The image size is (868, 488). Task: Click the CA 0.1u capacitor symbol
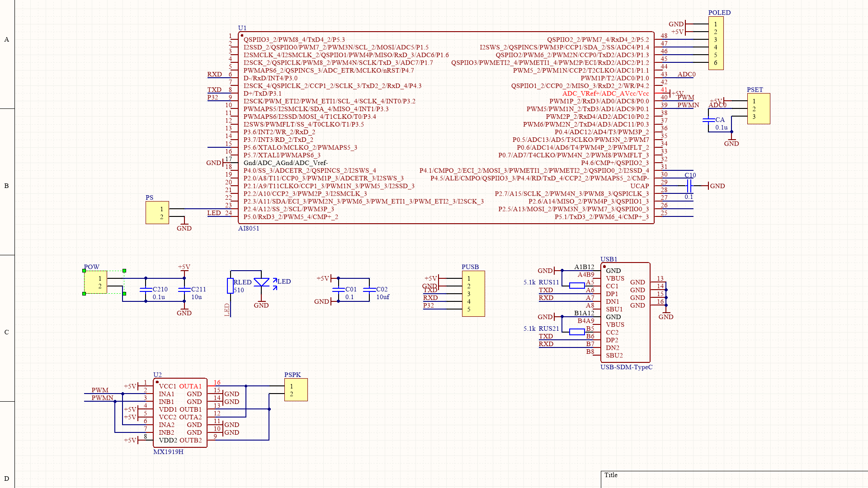(x=708, y=120)
